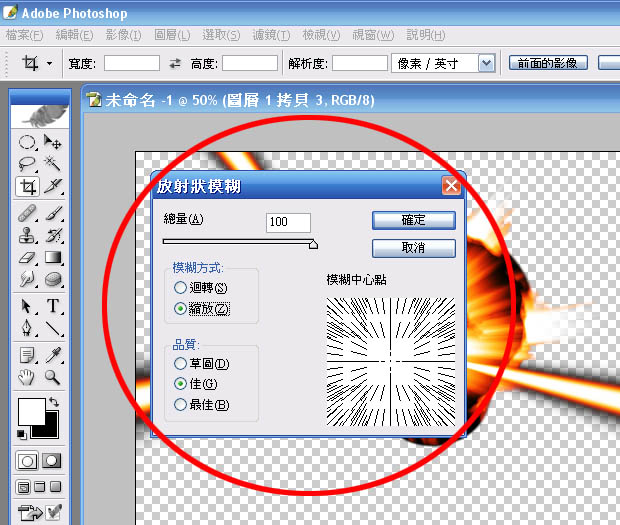Select the Smudge tool
This screenshot has height=525, width=620.
(x=27, y=279)
